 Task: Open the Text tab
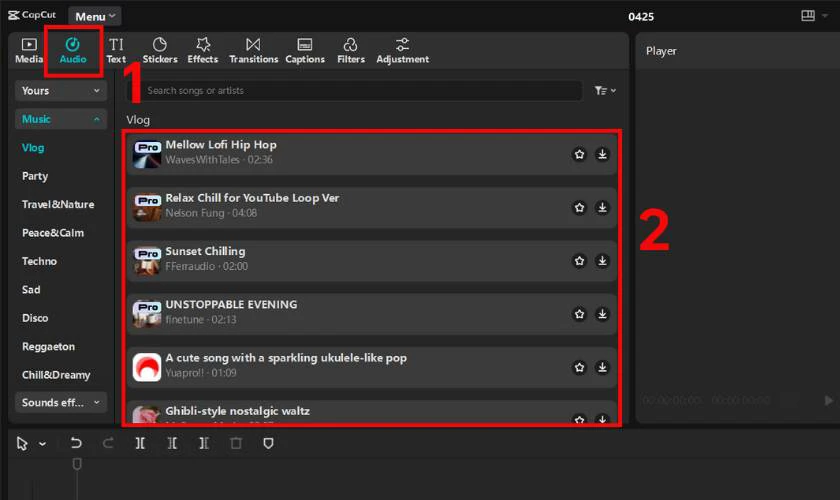click(116, 51)
